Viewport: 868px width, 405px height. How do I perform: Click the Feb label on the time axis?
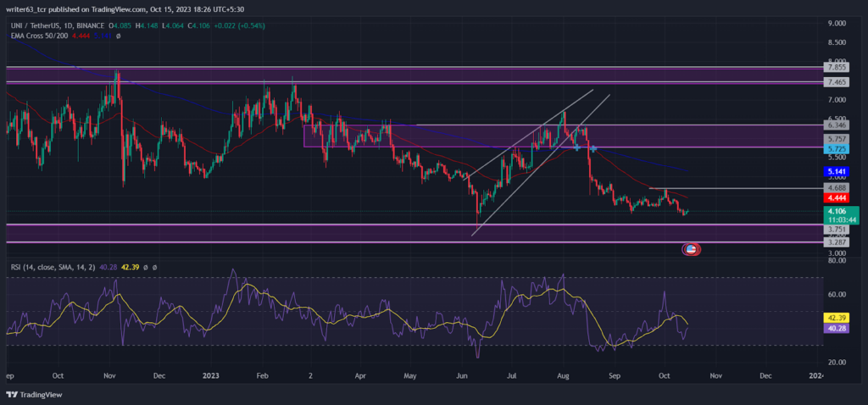click(263, 375)
